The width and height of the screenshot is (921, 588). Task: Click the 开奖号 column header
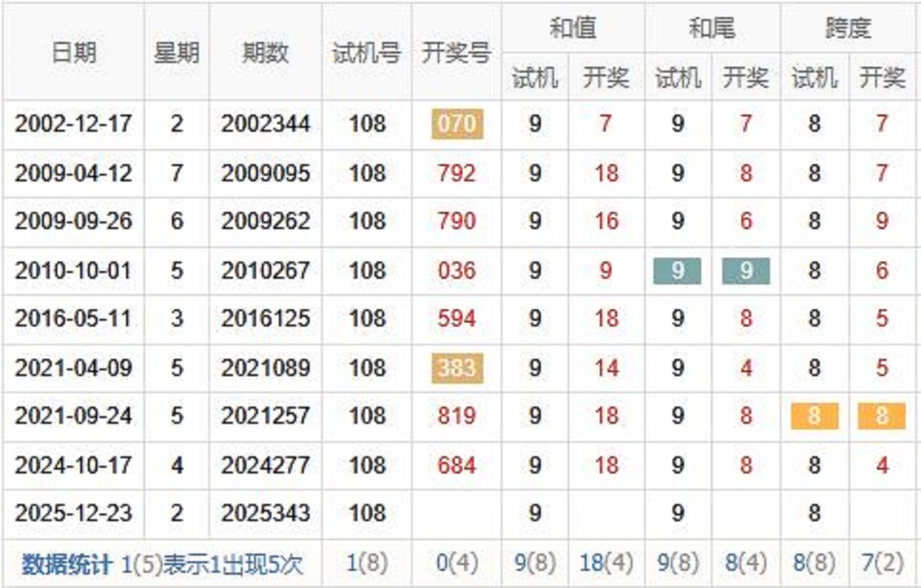tap(456, 53)
